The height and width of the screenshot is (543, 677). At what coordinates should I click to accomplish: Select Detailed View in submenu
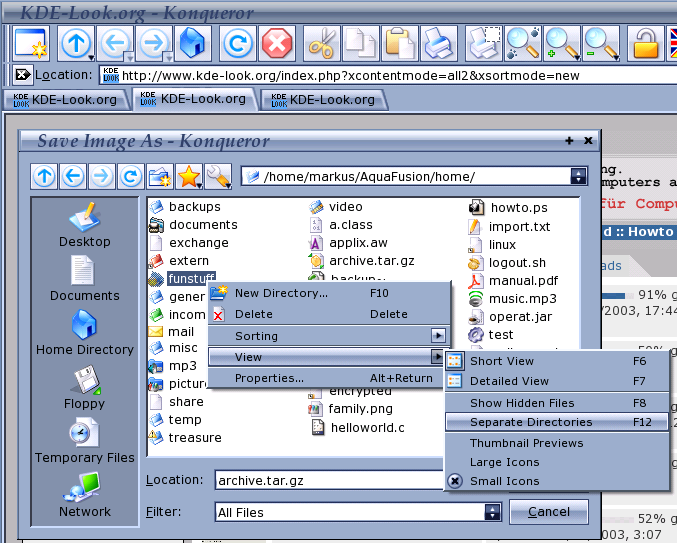click(x=557, y=381)
